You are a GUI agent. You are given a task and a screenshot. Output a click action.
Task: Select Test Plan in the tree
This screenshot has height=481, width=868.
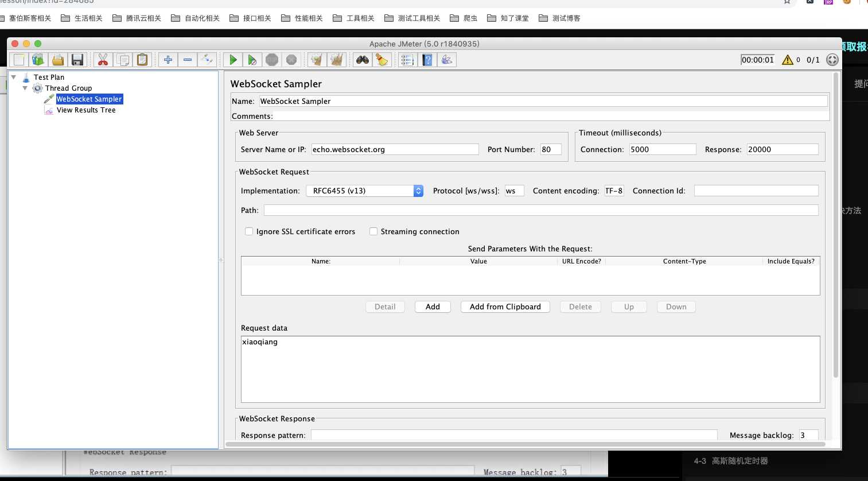pyautogui.click(x=49, y=77)
